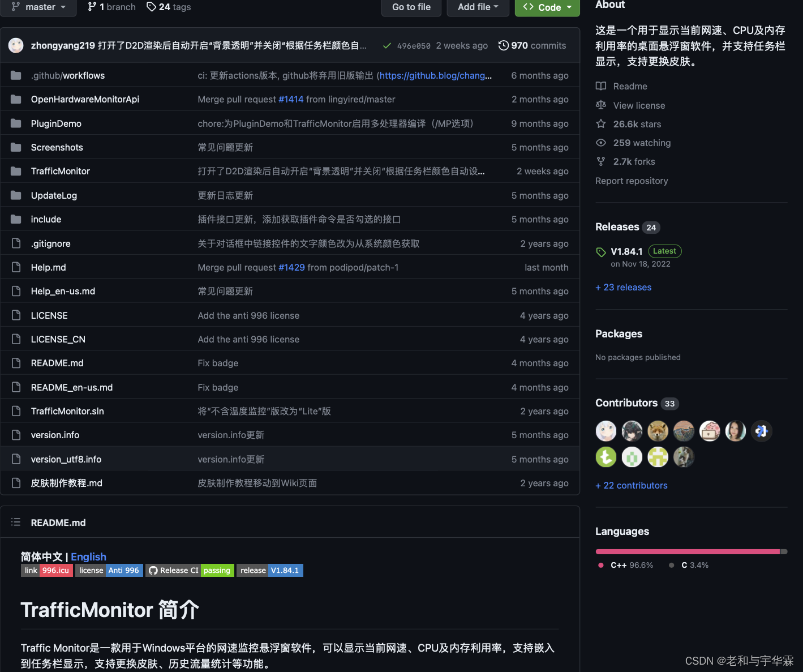Open the .github/workflows folder icon
This screenshot has height=672, width=803.
(x=16, y=75)
